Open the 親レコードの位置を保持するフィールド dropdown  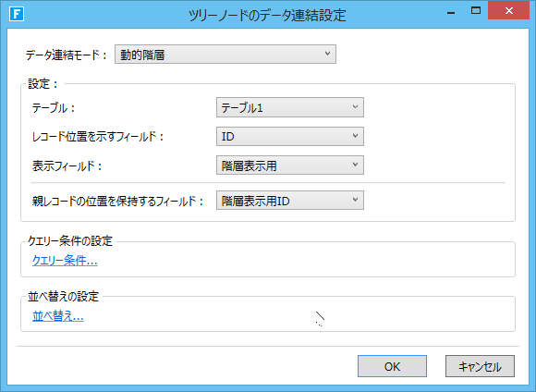(290, 200)
